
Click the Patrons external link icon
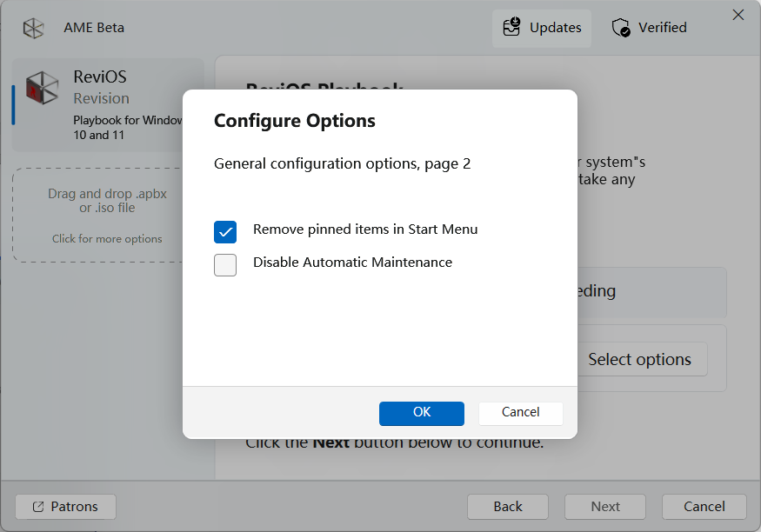point(38,507)
